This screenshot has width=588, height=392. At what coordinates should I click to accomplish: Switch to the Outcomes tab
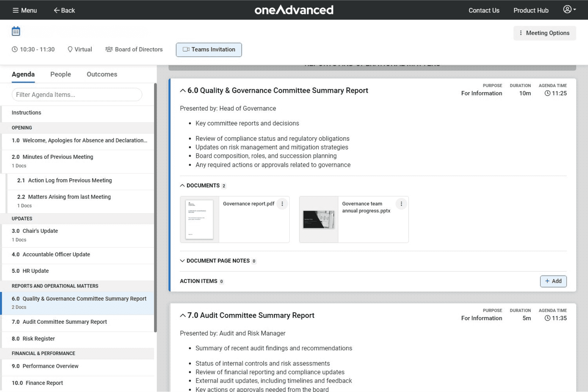point(102,74)
